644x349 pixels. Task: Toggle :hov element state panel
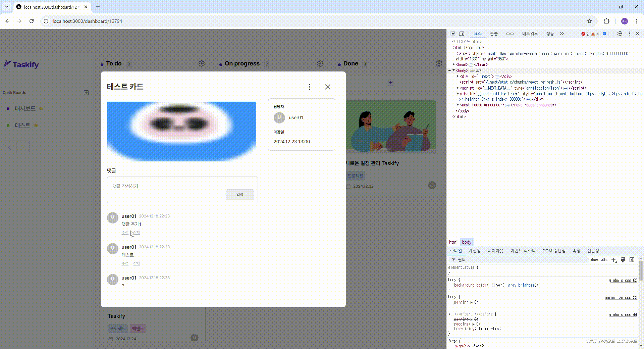594,260
